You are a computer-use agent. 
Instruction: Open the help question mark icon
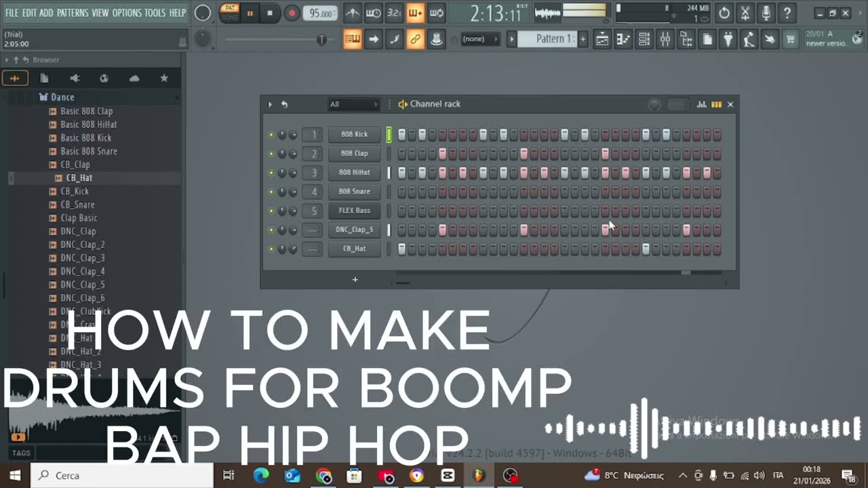(x=787, y=13)
